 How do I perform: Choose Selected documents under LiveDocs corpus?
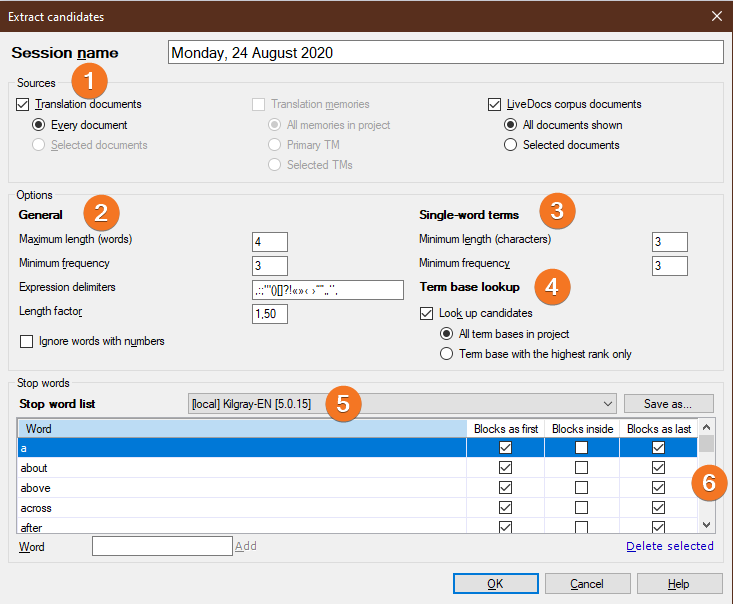[x=510, y=145]
